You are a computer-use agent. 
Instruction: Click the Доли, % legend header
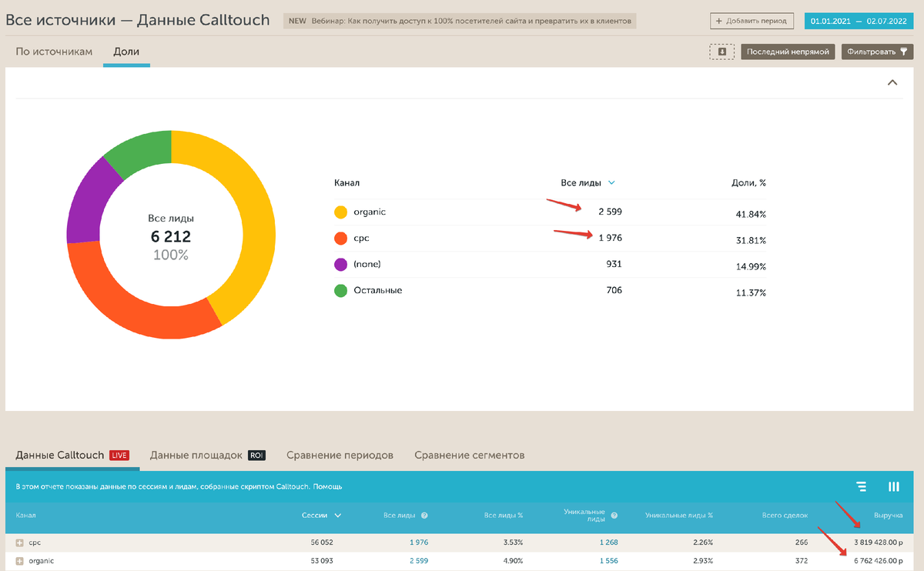(x=748, y=183)
